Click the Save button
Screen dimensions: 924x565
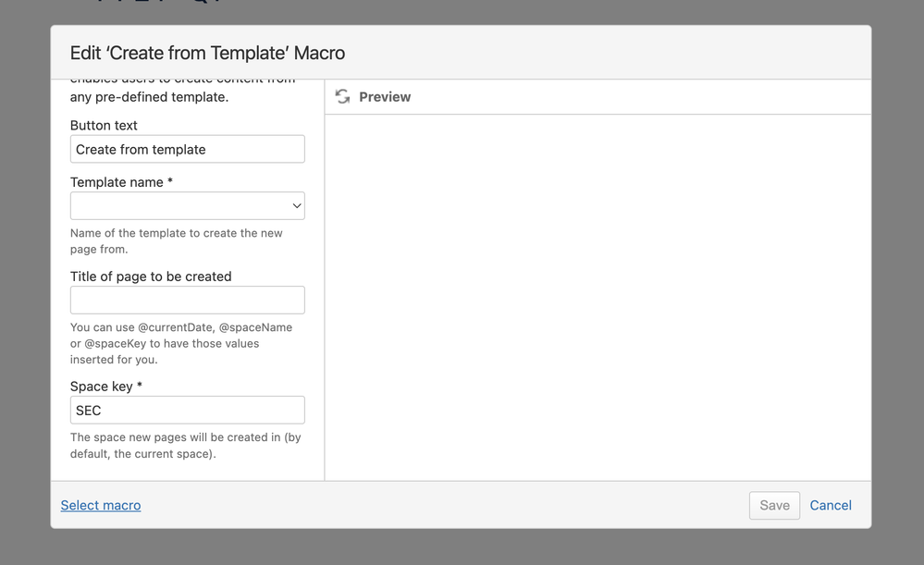[774, 506]
